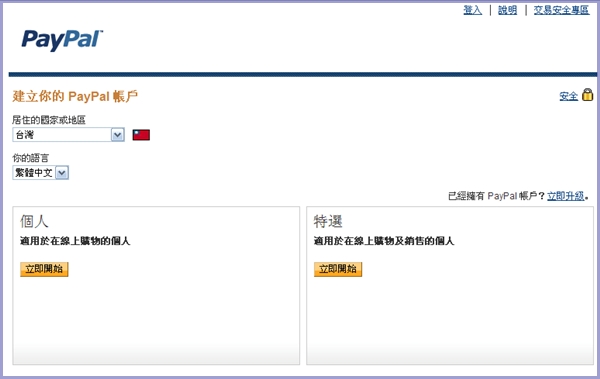Viewport: 600px width, 379px height.
Task: Click the 居住的國家或地區 label
Action: click(x=49, y=120)
